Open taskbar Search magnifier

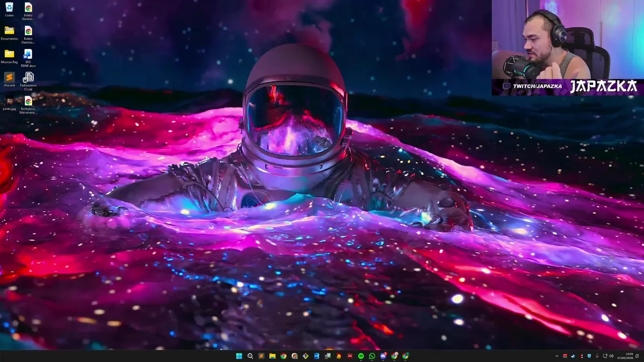click(250, 356)
